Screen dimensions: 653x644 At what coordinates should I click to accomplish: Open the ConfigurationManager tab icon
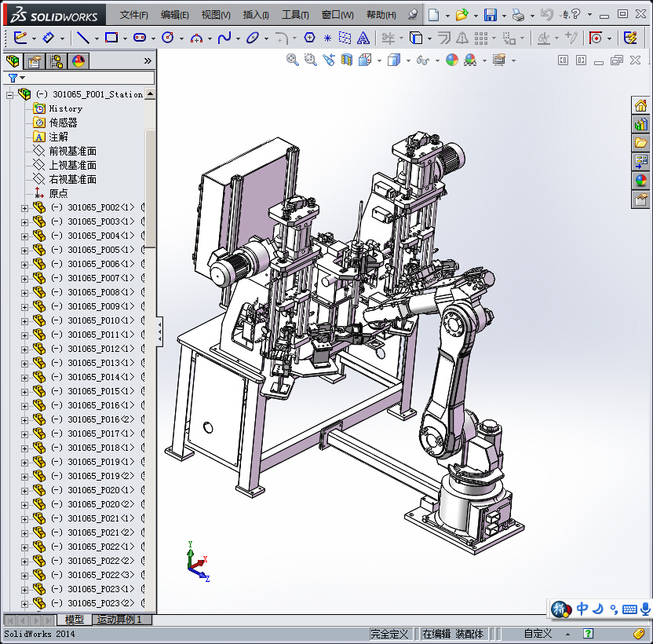point(57,61)
